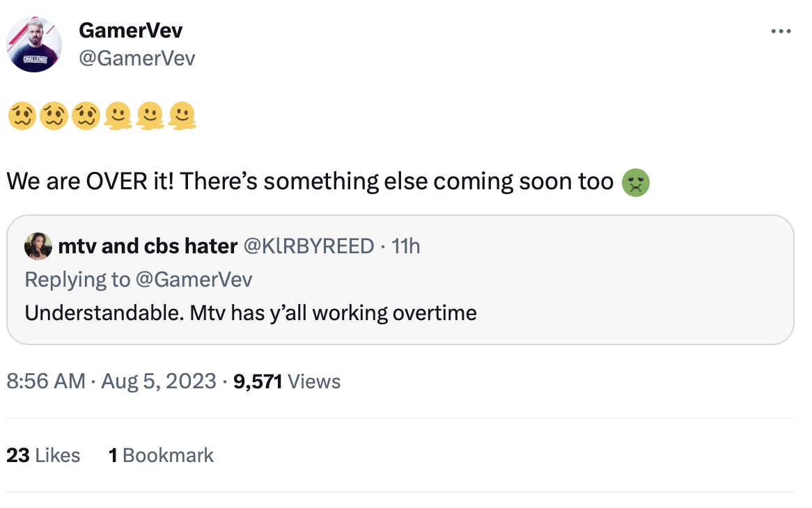Viewport: 812px width, 508px height.
Task: Click the @GamerVev handle below the display name
Action: pos(137,58)
